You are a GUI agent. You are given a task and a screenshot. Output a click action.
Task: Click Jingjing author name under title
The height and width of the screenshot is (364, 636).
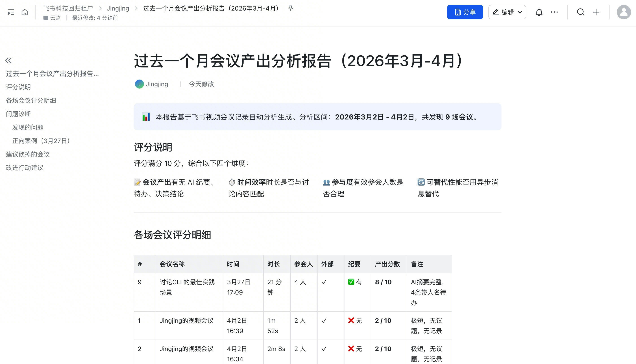coord(157,84)
